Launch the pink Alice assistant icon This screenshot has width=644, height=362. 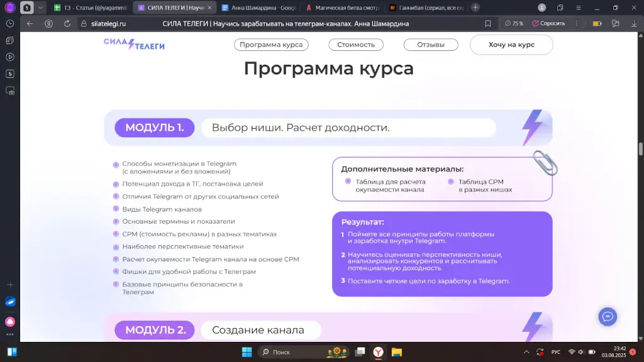coord(10,321)
